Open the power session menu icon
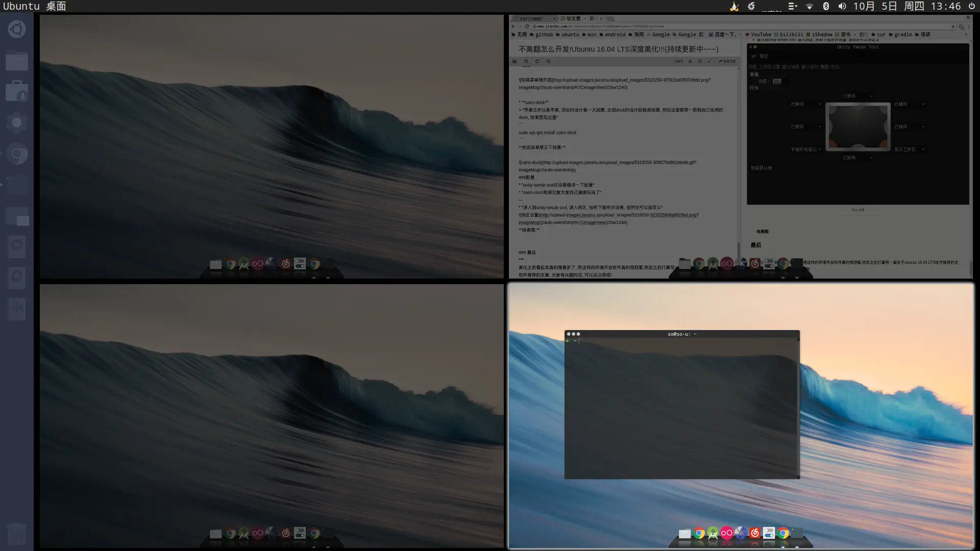Screen dimensions: 980x551 tap(972, 6)
